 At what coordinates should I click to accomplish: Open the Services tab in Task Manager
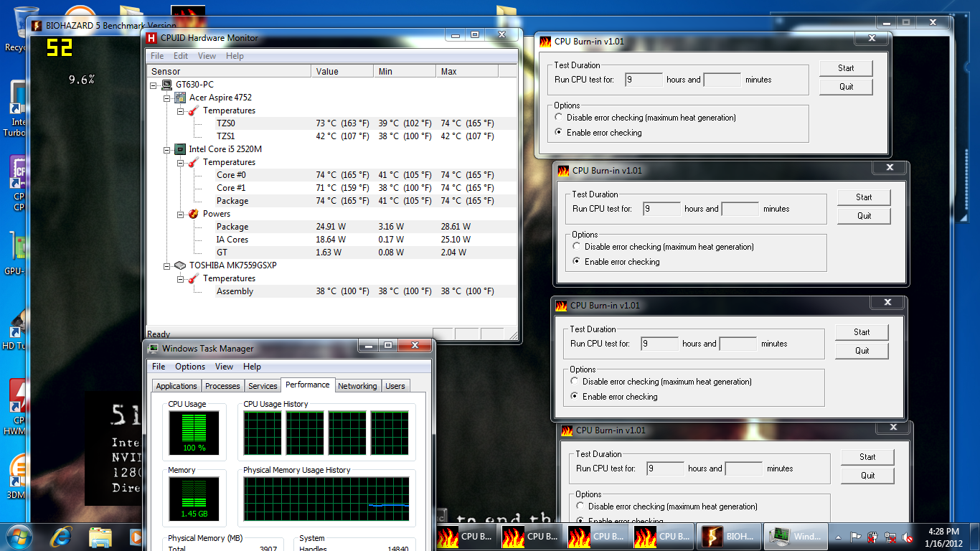point(263,386)
